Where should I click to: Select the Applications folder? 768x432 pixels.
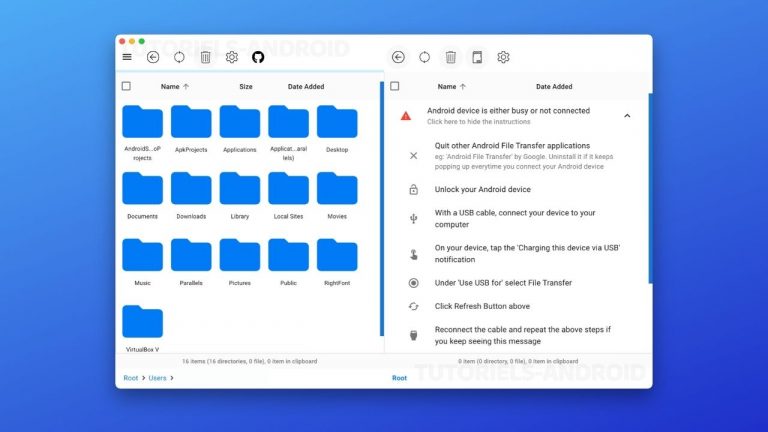click(x=240, y=129)
